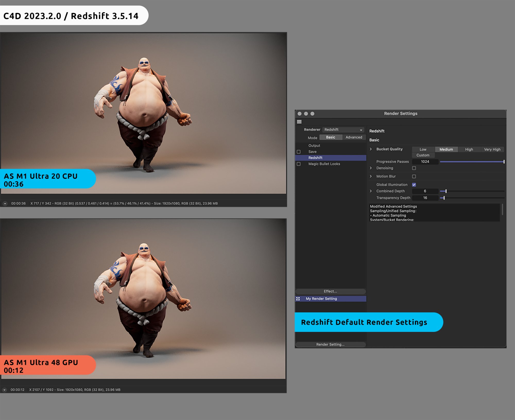Expand the Bucket Quality section
The image size is (515, 420).
[x=371, y=149]
